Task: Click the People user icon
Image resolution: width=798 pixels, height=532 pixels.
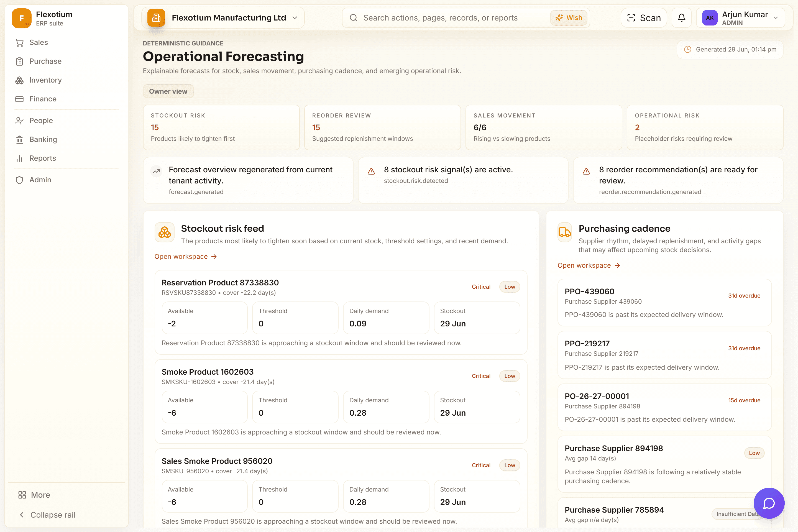Action: click(20, 121)
